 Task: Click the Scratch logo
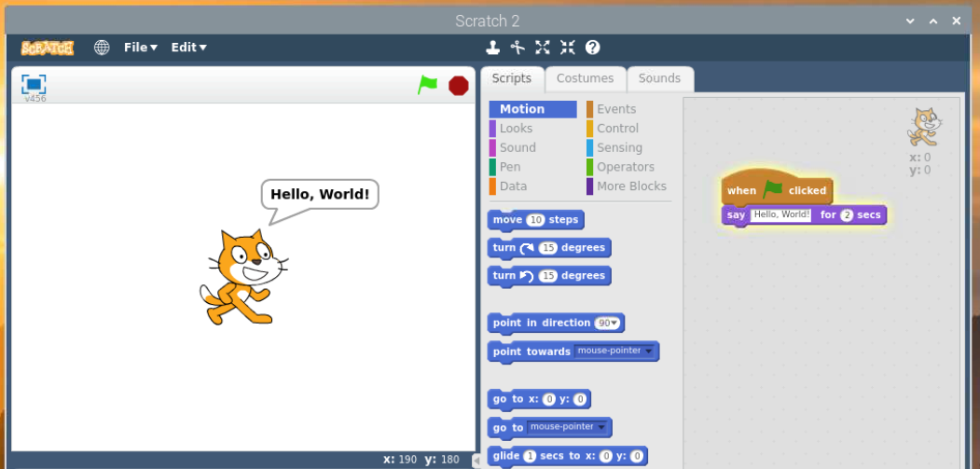pyautogui.click(x=47, y=48)
